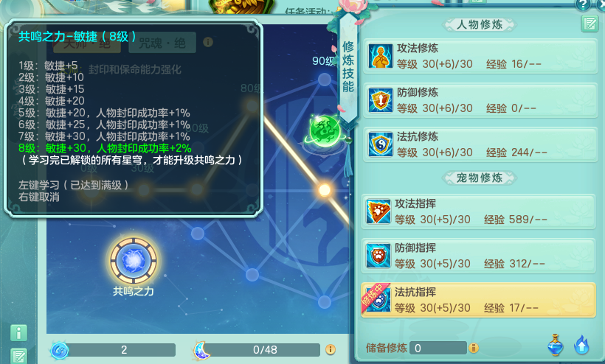Click the 防御指挥 pet shield icon
Image resolution: width=605 pixels, height=364 pixels.
tap(378, 256)
